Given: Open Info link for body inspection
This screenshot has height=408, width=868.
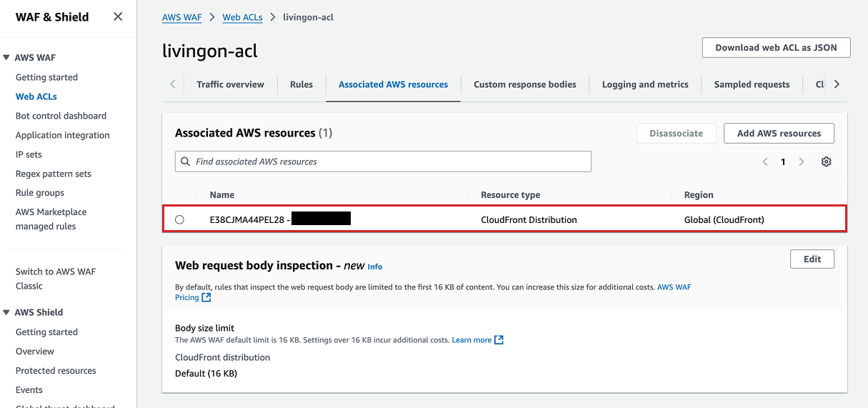Looking at the screenshot, I should [x=375, y=267].
